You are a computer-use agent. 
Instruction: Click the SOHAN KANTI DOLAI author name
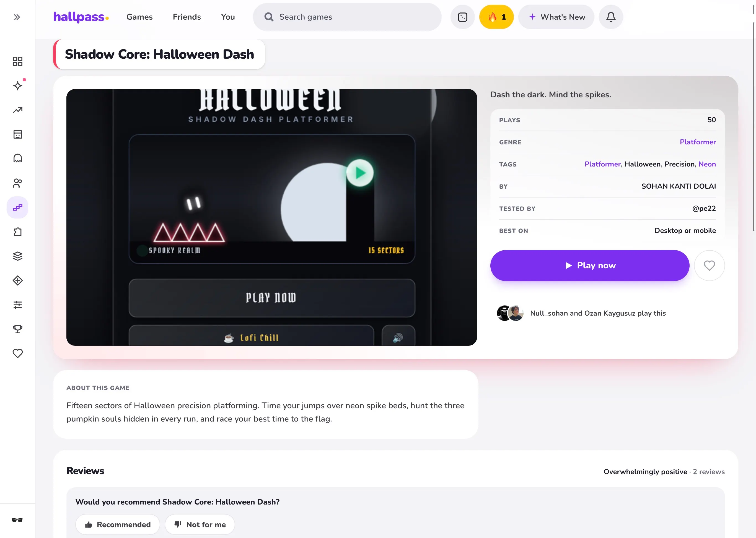679,186
